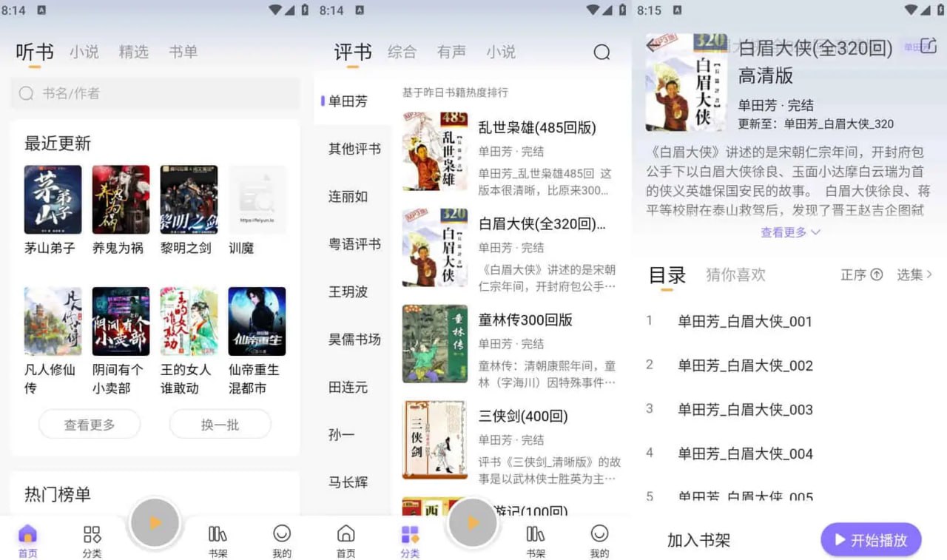Tap the floating circular play button
Viewport: 947px width, 560px height.
click(155, 523)
